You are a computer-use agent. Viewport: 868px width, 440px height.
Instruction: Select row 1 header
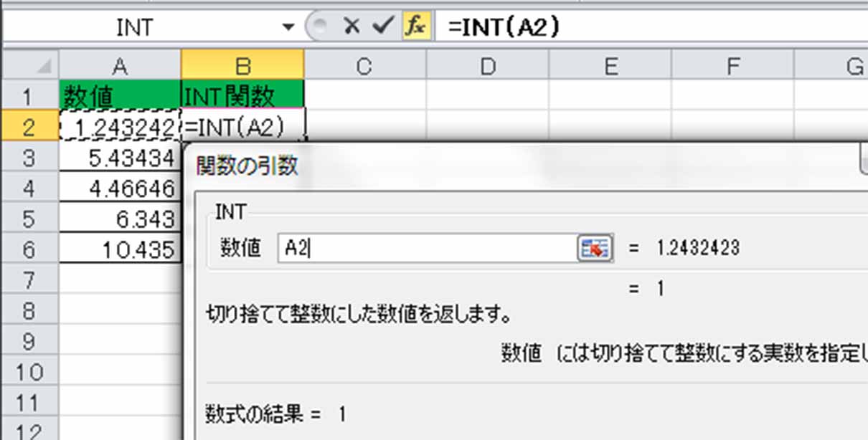click(29, 95)
